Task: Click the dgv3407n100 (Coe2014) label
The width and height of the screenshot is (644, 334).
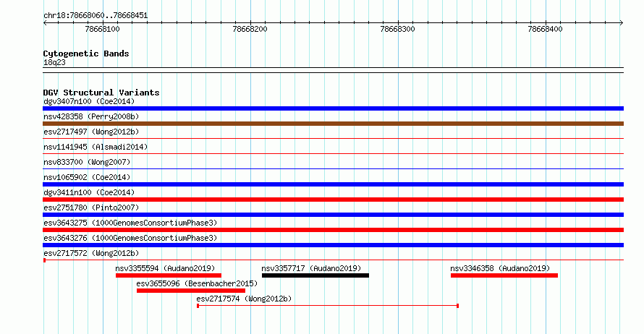Action: [x=89, y=101]
